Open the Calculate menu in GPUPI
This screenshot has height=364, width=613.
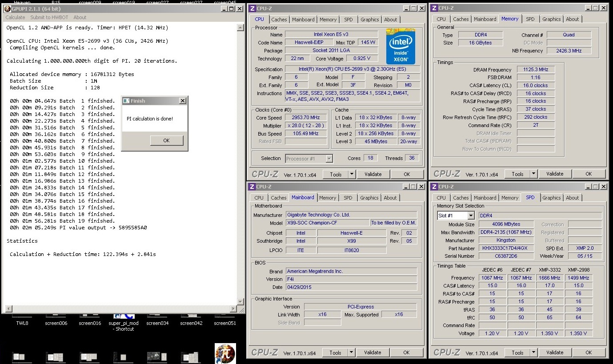point(15,17)
